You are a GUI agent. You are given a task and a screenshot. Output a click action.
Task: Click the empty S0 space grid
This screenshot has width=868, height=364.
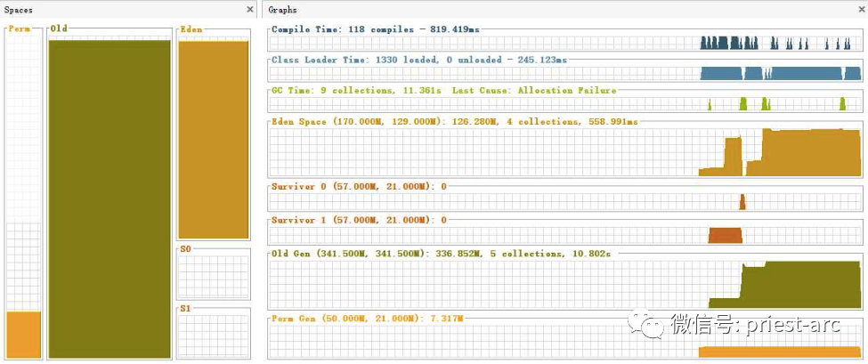click(213, 276)
